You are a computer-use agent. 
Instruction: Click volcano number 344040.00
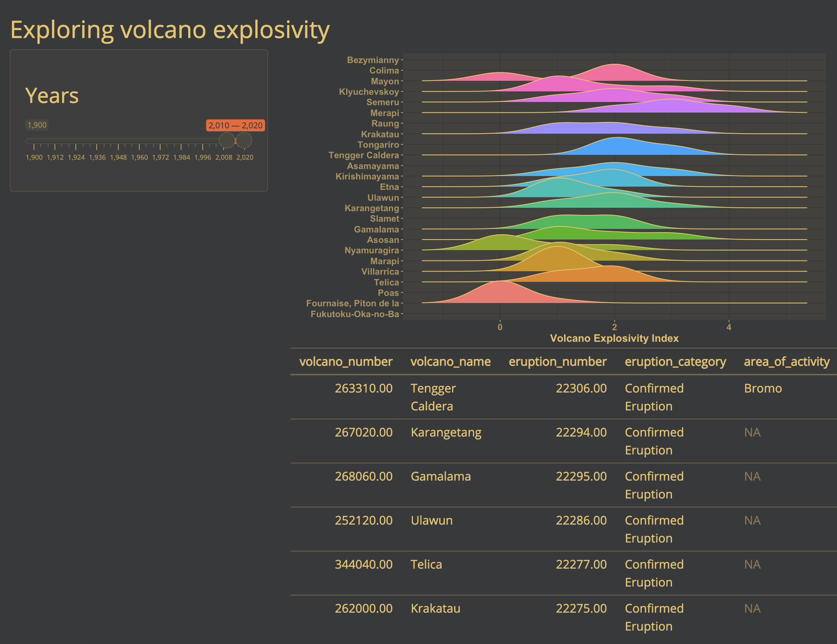coord(364,564)
